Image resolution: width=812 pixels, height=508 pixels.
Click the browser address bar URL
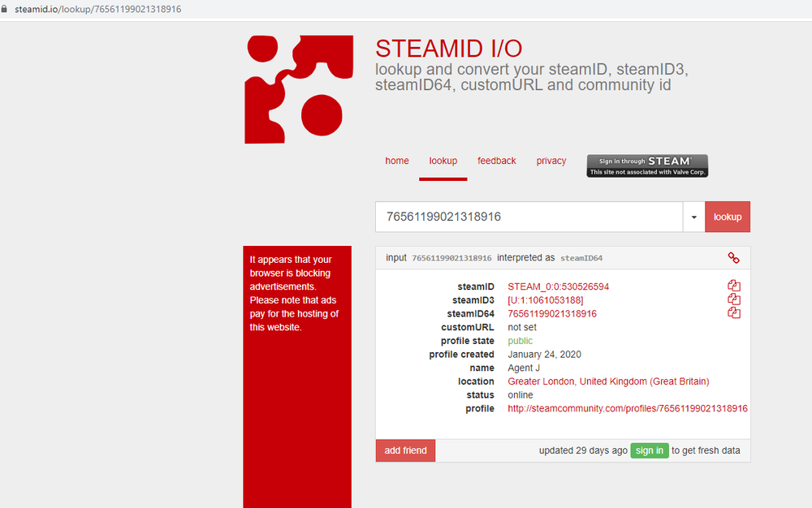[98, 9]
